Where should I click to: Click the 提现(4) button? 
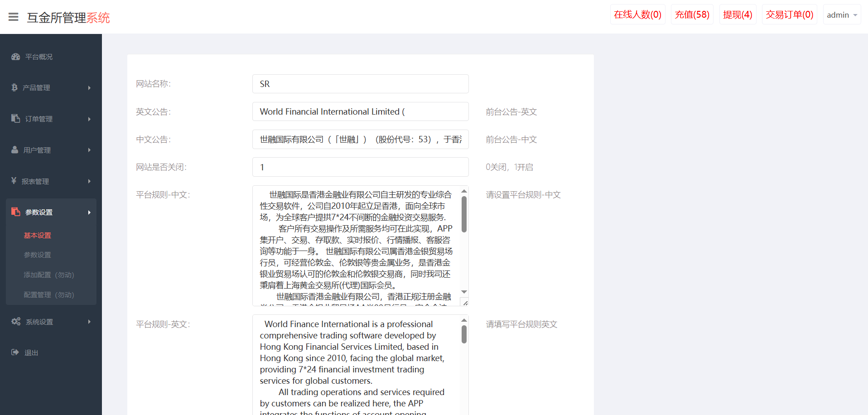pyautogui.click(x=737, y=15)
